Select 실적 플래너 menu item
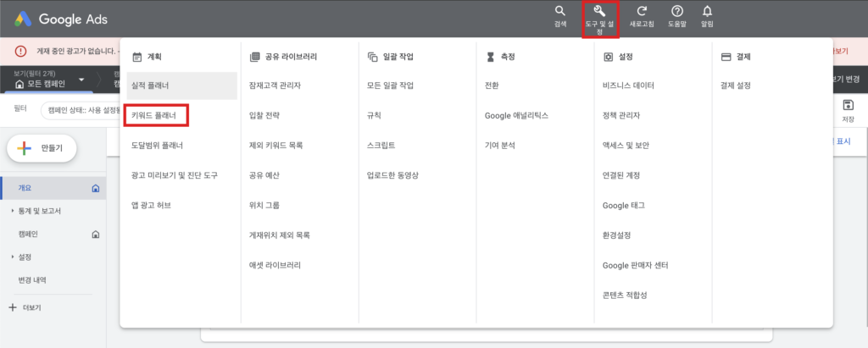The height and width of the screenshot is (348, 868). pyautogui.click(x=150, y=86)
